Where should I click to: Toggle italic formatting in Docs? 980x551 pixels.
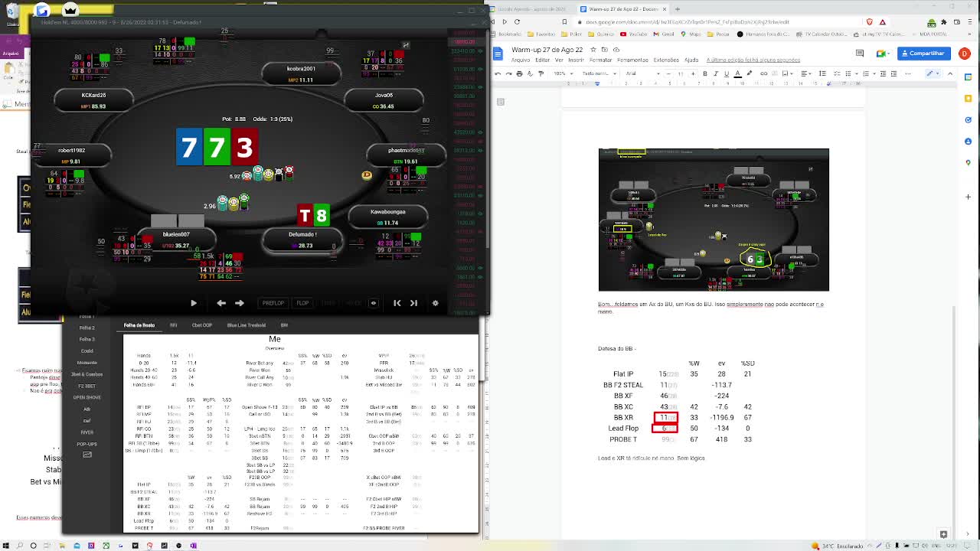[x=716, y=74]
